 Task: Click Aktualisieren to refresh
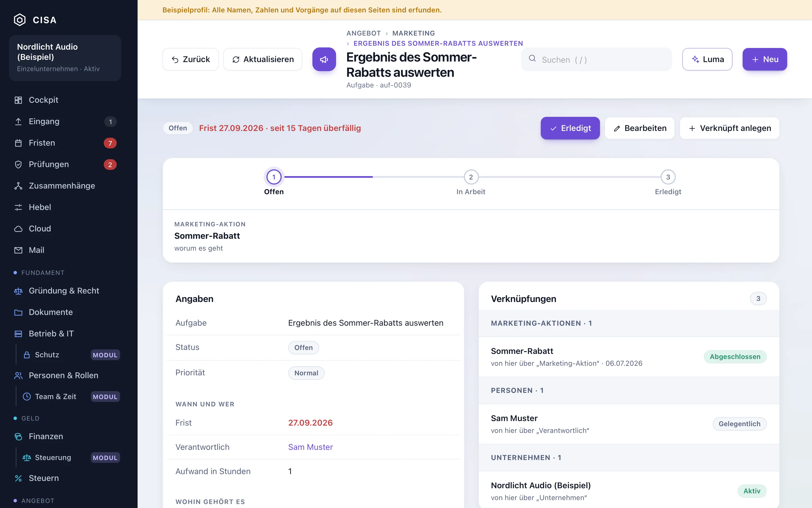[x=263, y=59]
